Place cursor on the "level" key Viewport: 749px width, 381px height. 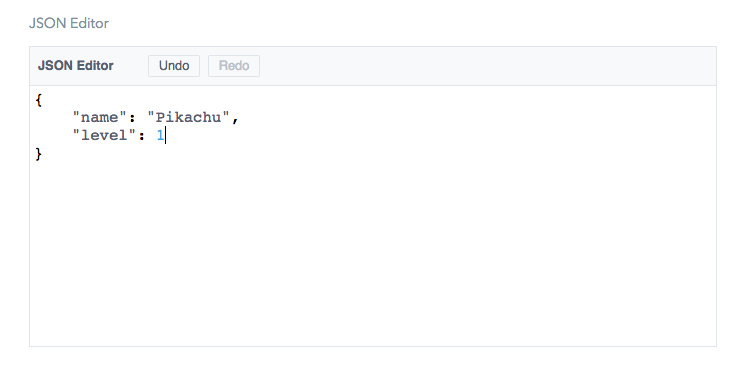click(104, 136)
